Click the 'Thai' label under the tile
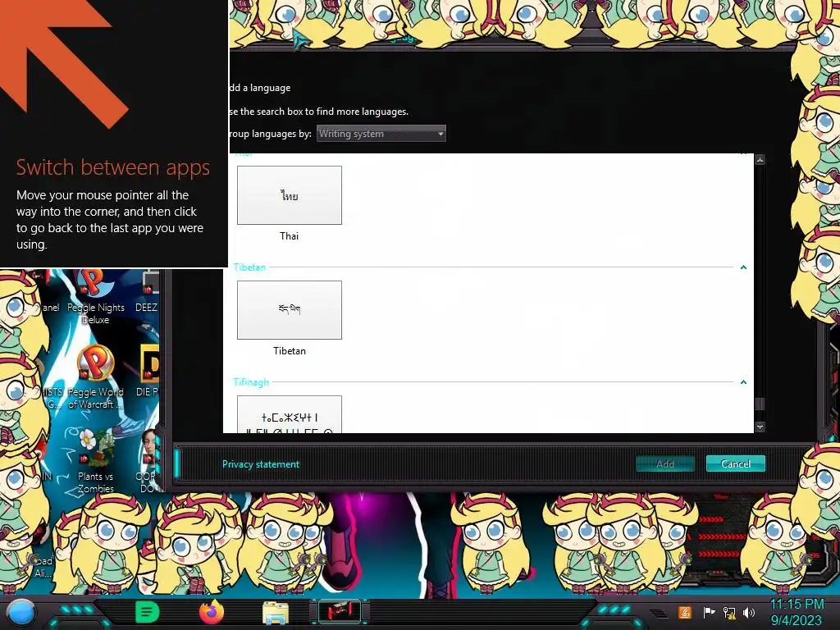The height and width of the screenshot is (630, 840). pyautogui.click(x=290, y=235)
